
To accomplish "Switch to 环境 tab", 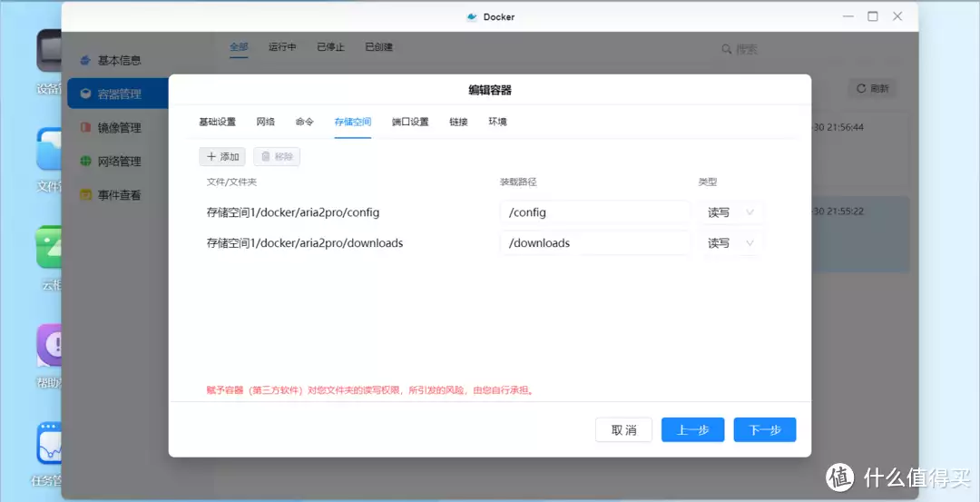I will [x=497, y=122].
